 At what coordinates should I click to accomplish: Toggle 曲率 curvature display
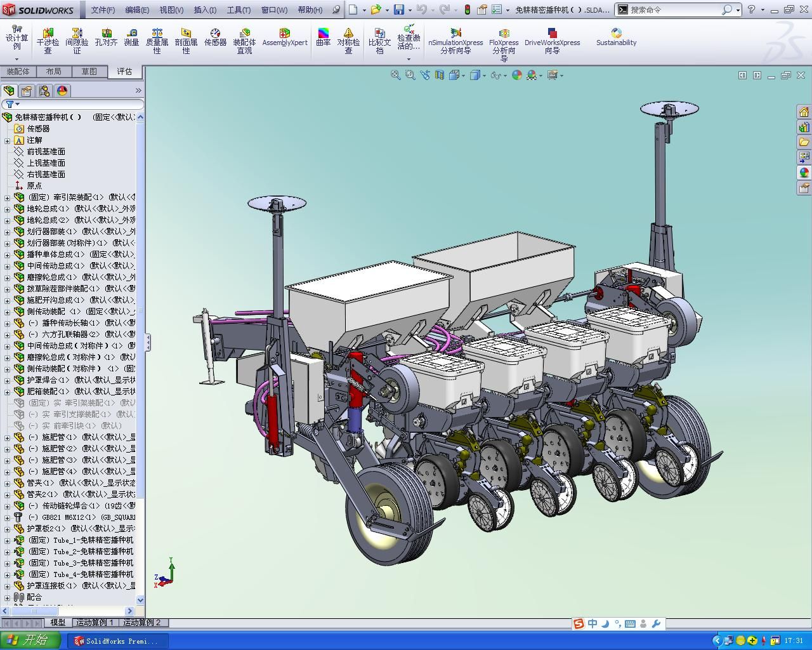coord(324,38)
